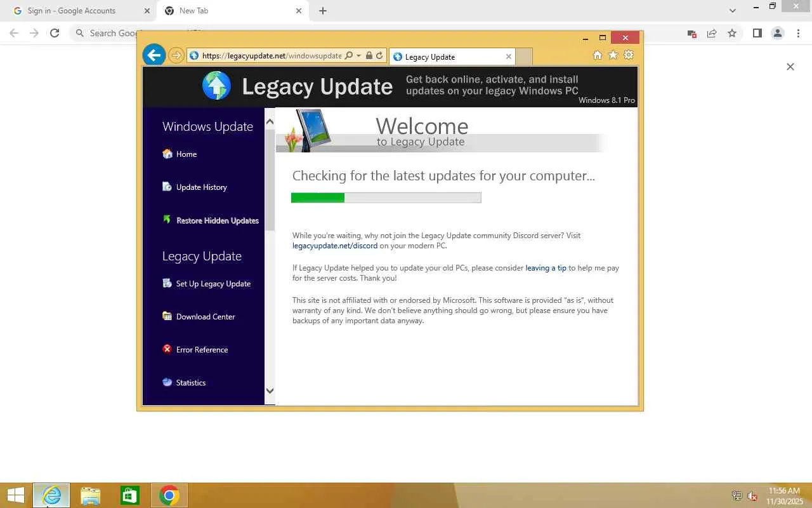This screenshot has height=508, width=812.
Task: Click the Error Reference red X icon
Action: coord(167,349)
